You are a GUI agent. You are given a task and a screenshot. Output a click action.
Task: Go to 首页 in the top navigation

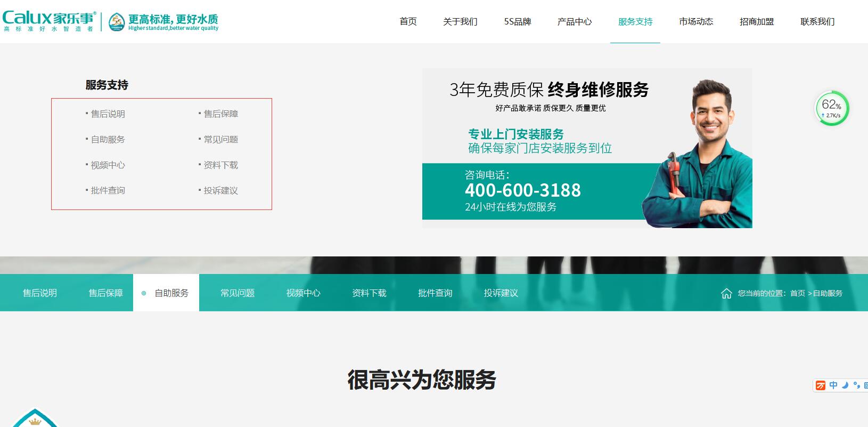click(408, 22)
